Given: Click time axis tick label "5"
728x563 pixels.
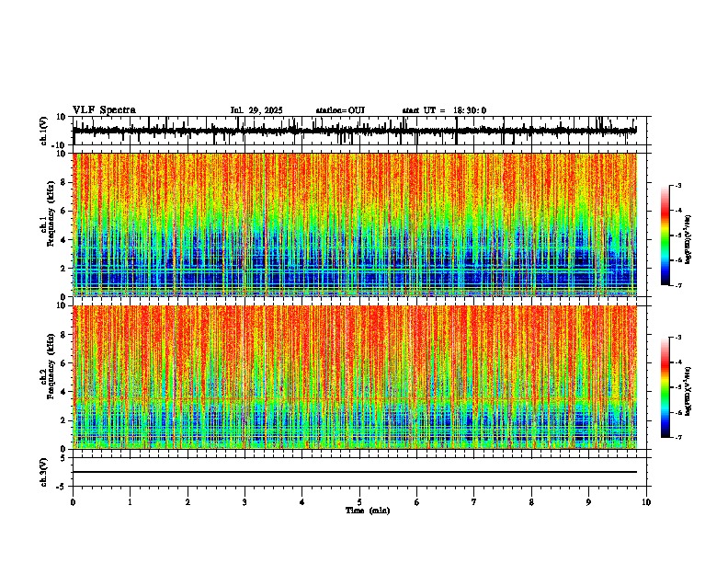Looking at the screenshot, I should (x=359, y=502).
